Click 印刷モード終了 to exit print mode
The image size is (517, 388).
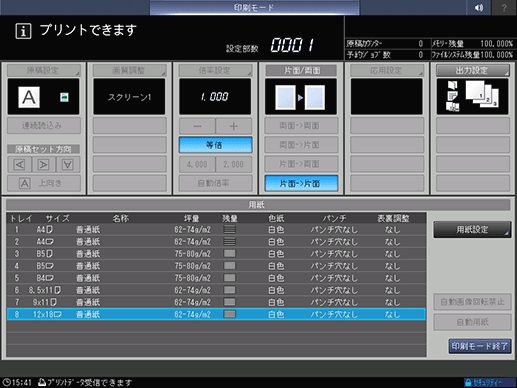click(x=480, y=346)
